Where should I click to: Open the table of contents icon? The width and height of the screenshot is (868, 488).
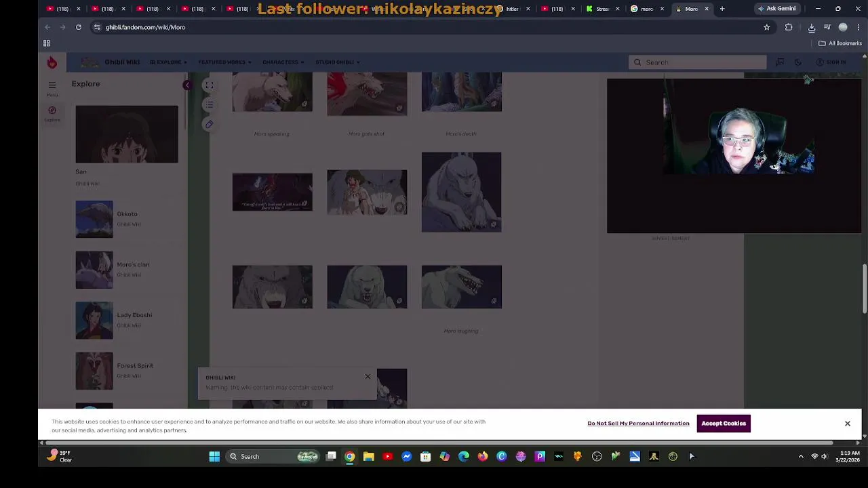[x=210, y=104]
